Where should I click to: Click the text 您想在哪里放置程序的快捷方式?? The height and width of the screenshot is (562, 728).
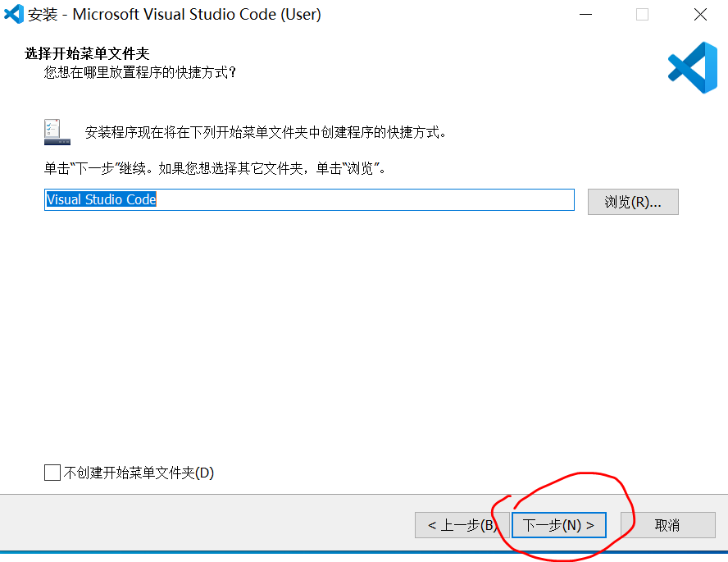(x=140, y=72)
